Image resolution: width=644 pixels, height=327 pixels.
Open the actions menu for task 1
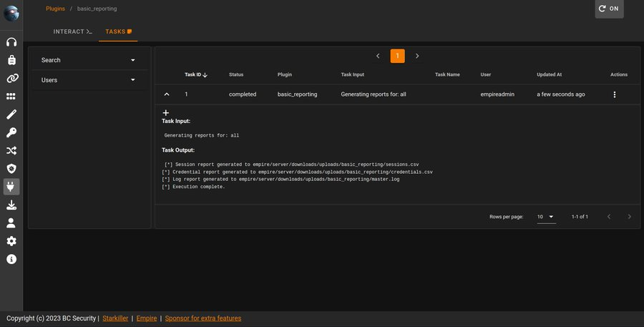(614, 94)
